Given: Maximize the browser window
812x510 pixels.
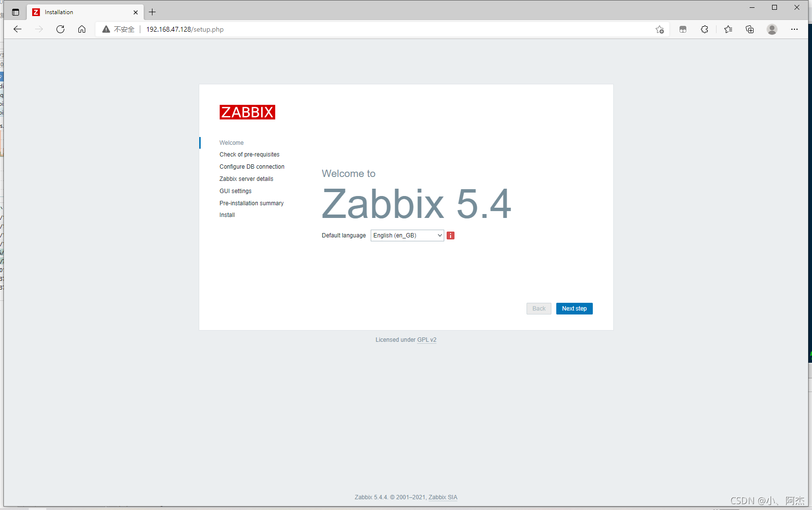Looking at the screenshot, I should 774,7.
